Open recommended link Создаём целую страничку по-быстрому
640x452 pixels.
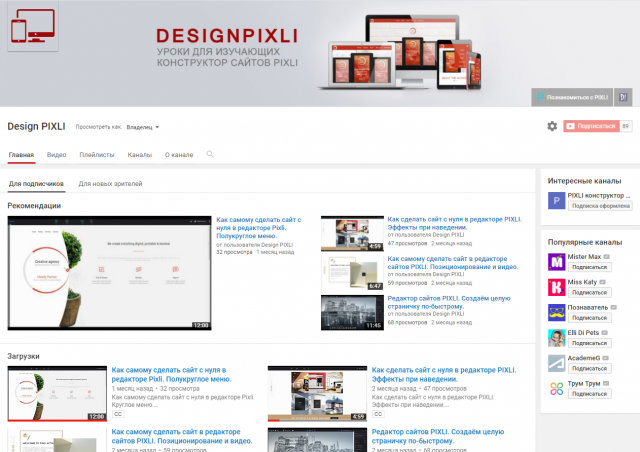tap(449, 302)
